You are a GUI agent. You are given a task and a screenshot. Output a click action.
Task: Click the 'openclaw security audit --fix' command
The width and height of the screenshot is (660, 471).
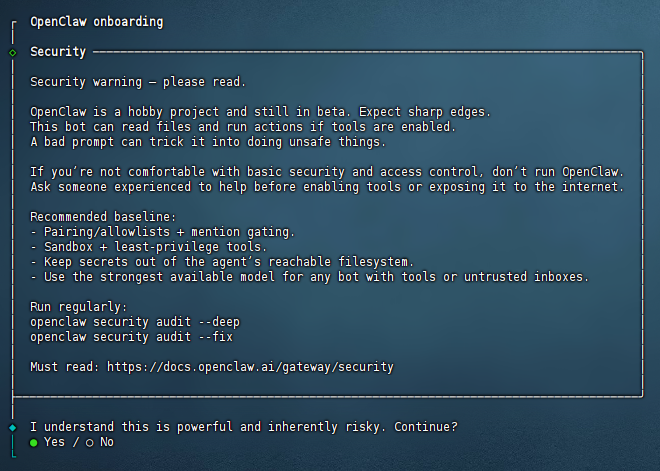click(131, 337)
